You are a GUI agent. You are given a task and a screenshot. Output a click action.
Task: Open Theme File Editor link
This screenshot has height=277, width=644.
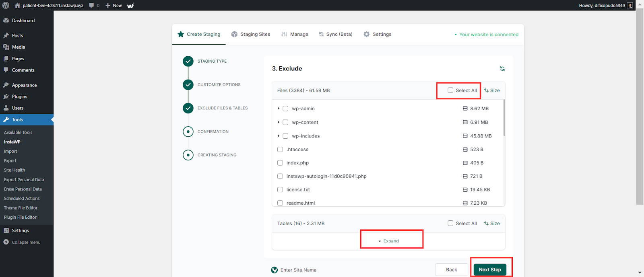click(x=21, y=208)
